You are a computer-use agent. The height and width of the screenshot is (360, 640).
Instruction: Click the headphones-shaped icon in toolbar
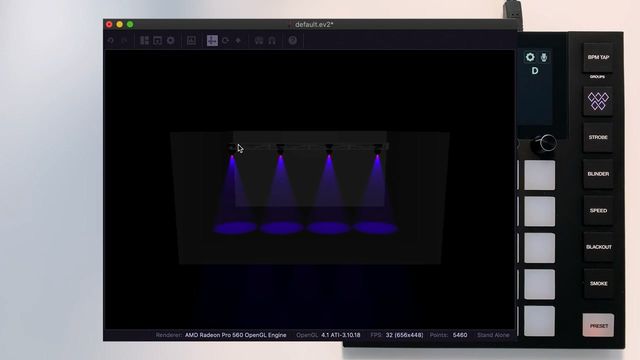tap(272, 40)
